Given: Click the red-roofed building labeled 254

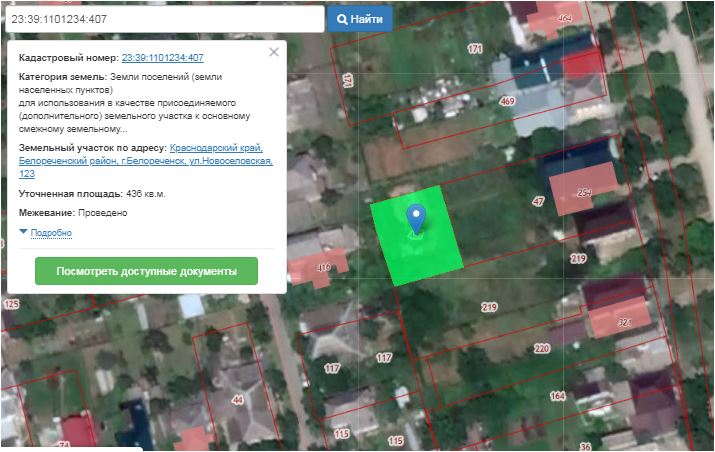Looking at the screenshot, I should [584, 193].
